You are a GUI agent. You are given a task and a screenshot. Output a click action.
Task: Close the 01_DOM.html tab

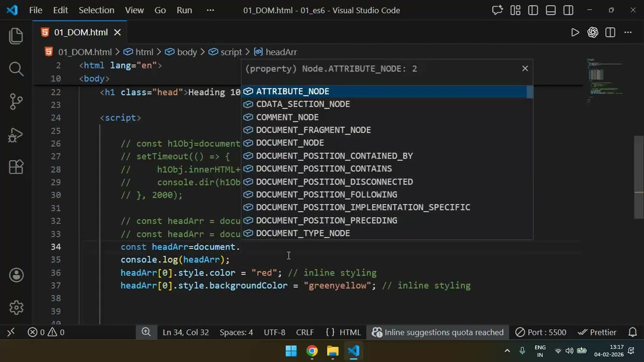[x=117, y=32]
